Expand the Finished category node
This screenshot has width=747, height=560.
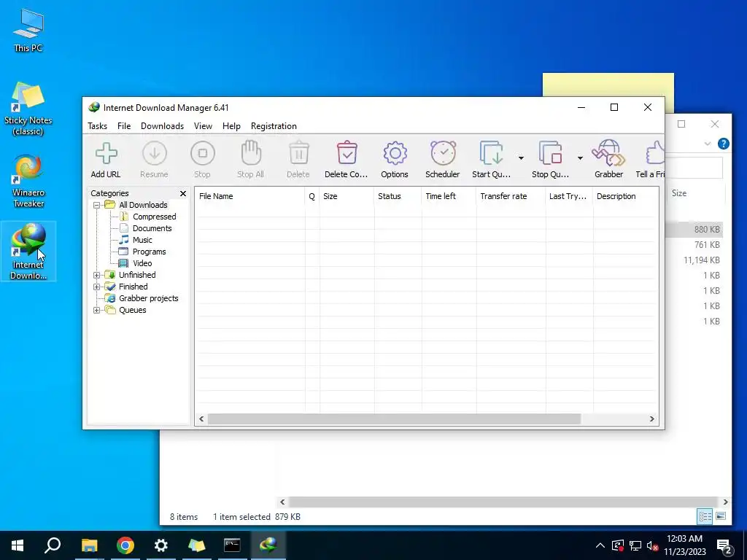tap(97, 287)
